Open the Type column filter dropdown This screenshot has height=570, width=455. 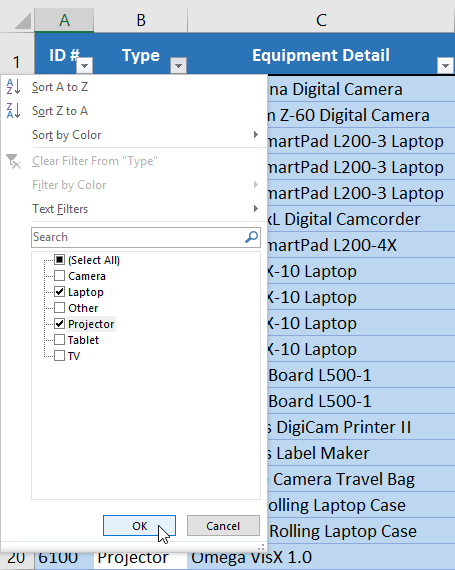pos(178,66)
